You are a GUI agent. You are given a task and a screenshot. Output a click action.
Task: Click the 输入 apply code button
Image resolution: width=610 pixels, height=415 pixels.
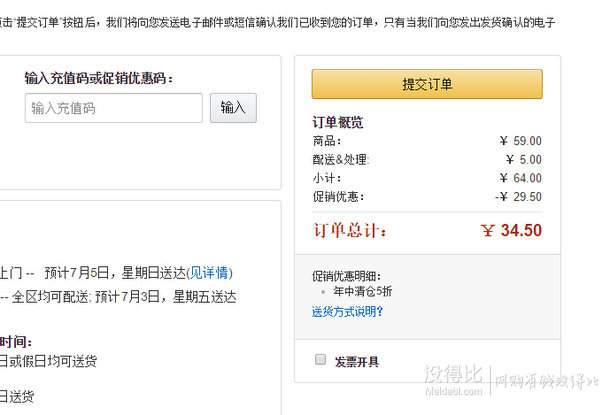(233, 108)
